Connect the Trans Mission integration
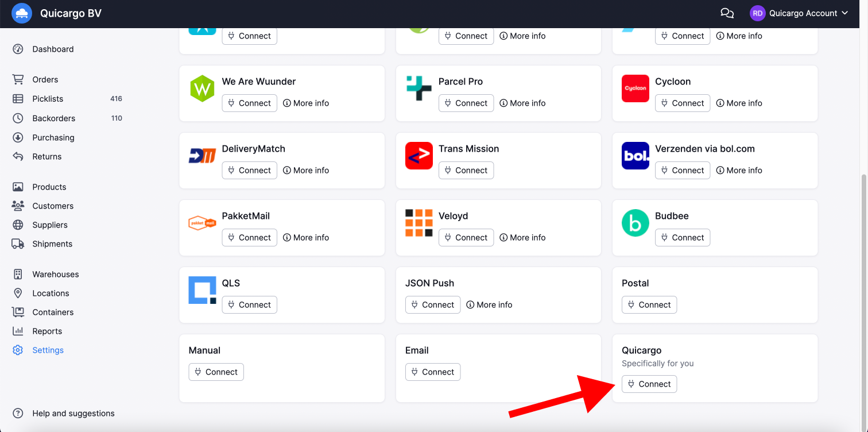The image size is (868, 432). click(466, 170)
